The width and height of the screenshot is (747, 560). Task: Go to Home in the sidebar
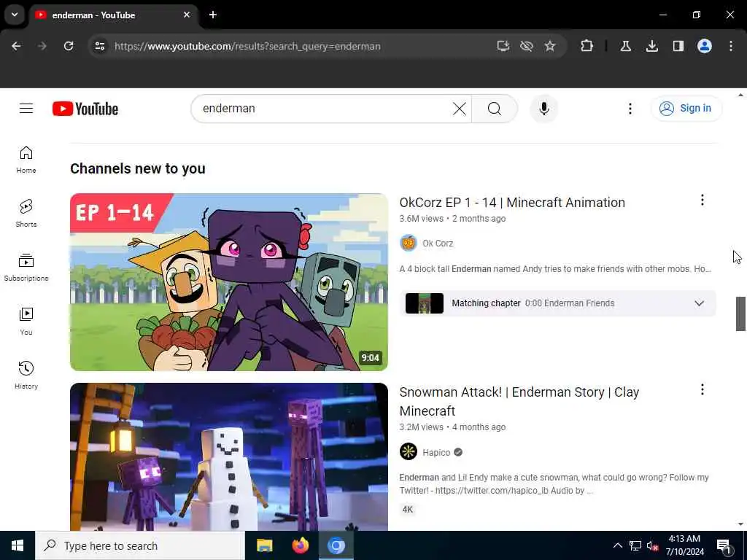coord(26,160)
